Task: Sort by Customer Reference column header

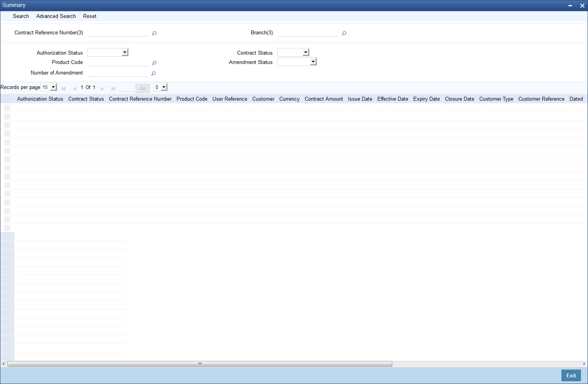Action: [x=542, y=99]
